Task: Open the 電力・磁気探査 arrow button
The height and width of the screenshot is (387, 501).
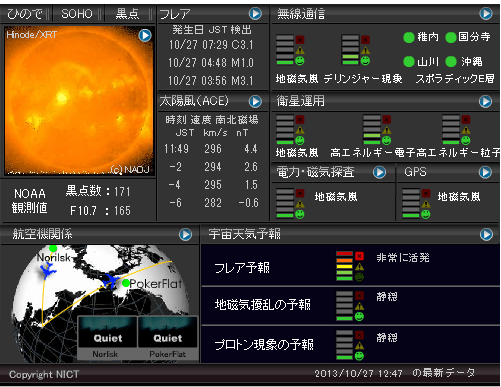Action: tap(379, 172)
